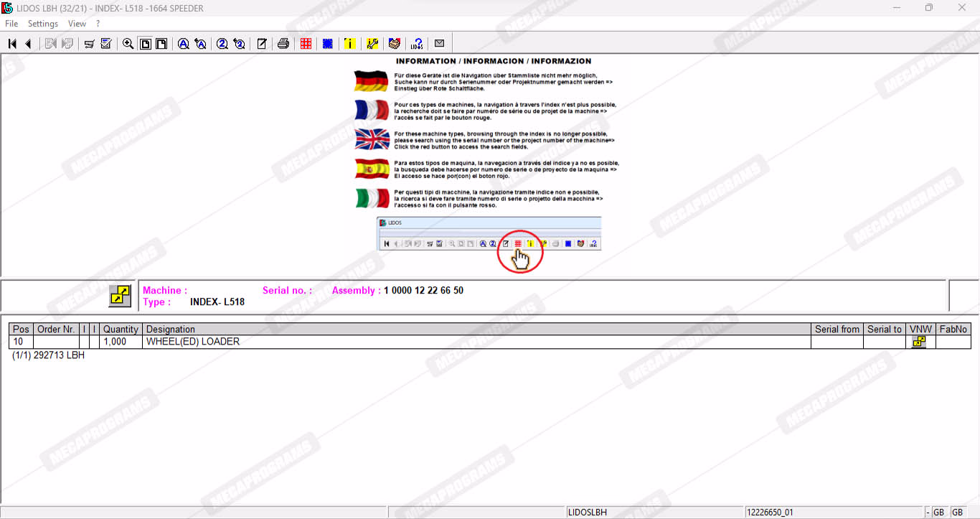This screenshot has width=980, height=519.
Task: Click the Serial from column header
Action: click(x=837, y=329)
